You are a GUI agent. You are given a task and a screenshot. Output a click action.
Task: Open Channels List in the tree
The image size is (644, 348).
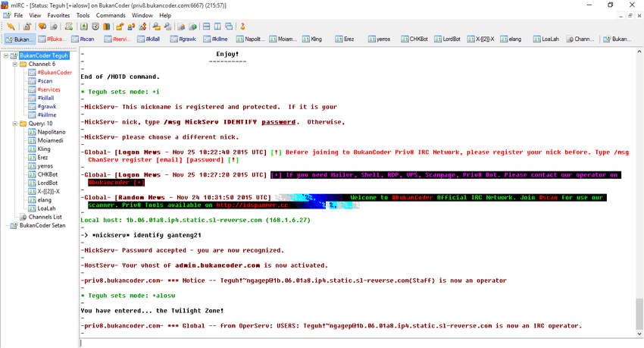click(45, 217)
